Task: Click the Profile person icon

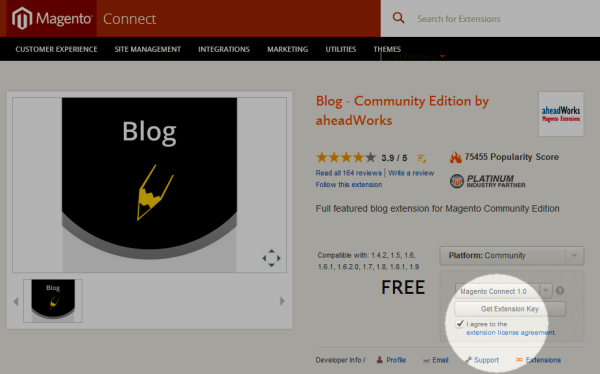Action: coord(380,360)
